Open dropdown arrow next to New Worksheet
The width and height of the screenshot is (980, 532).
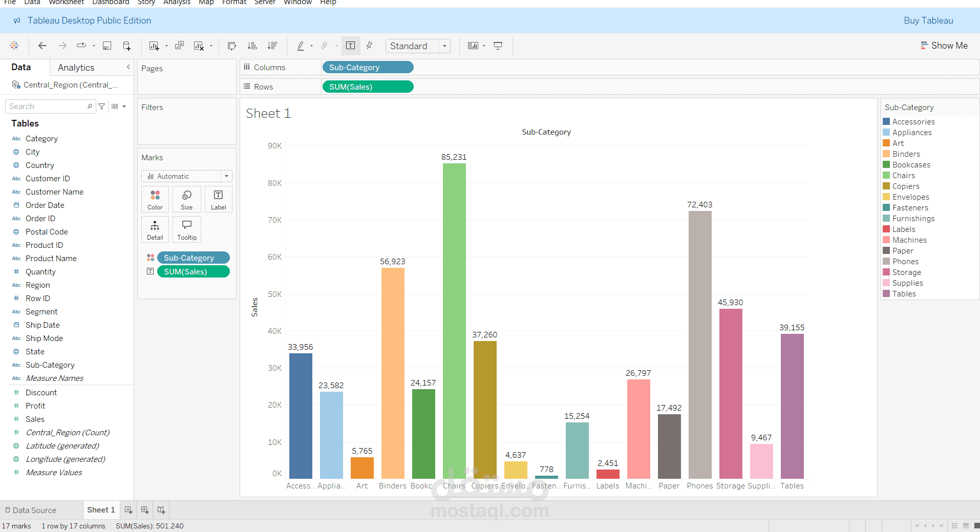pyautogui.click(x=166, y=46)
